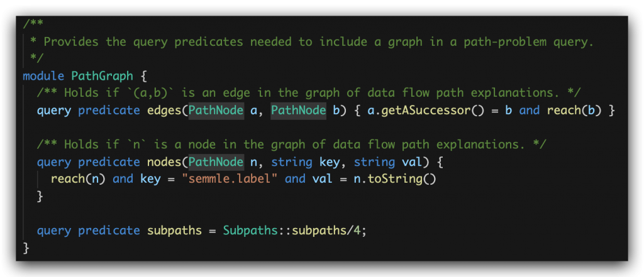Click the getASuccessor() method call
Screen dimensions: 644x277
[438, 111]
